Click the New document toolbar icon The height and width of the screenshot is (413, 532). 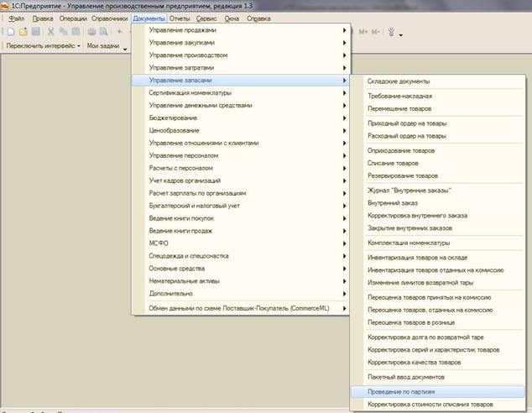(x=11, y=32)
